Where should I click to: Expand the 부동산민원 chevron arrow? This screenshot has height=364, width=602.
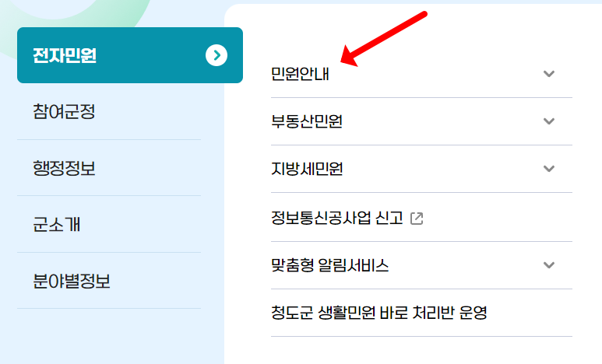(x=549, y=121)
